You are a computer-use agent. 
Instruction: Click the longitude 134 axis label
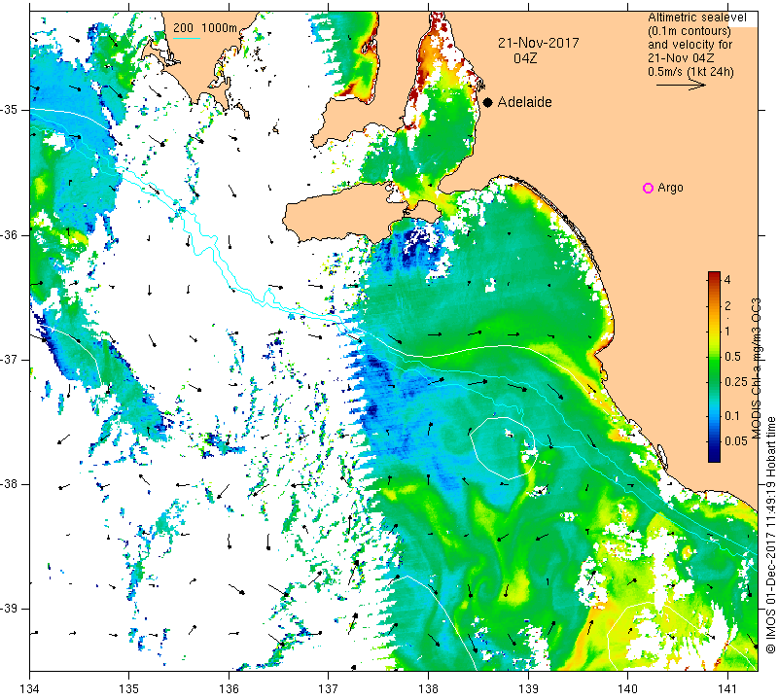pos(30,688)
